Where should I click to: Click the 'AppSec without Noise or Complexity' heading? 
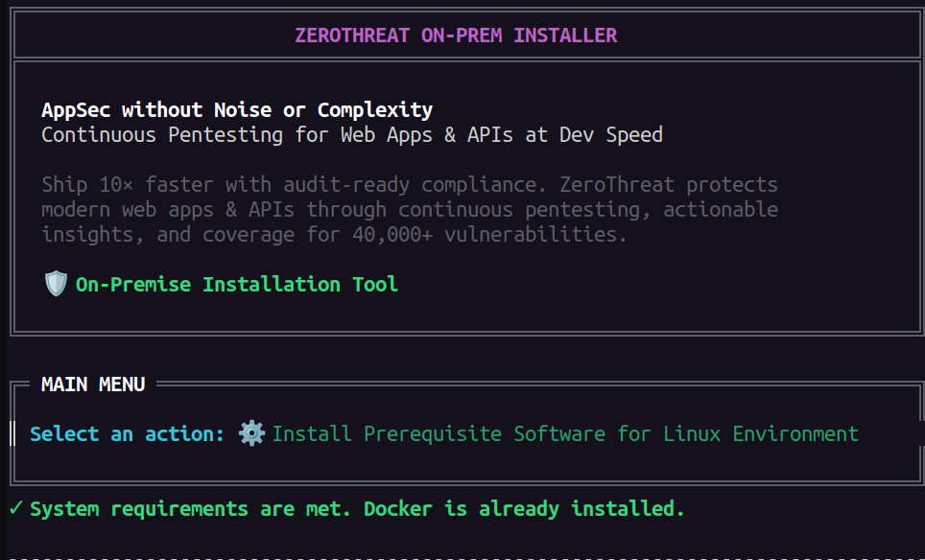[237, 109]
